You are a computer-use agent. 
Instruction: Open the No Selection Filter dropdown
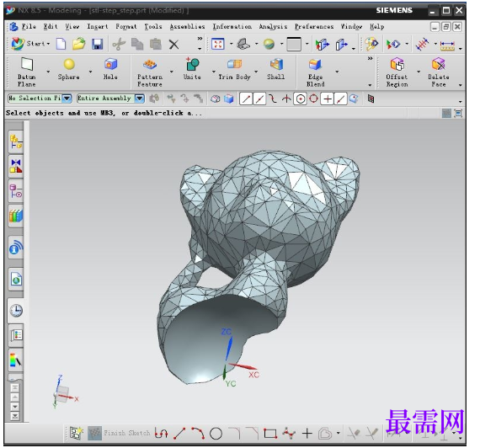click(67, 99)
